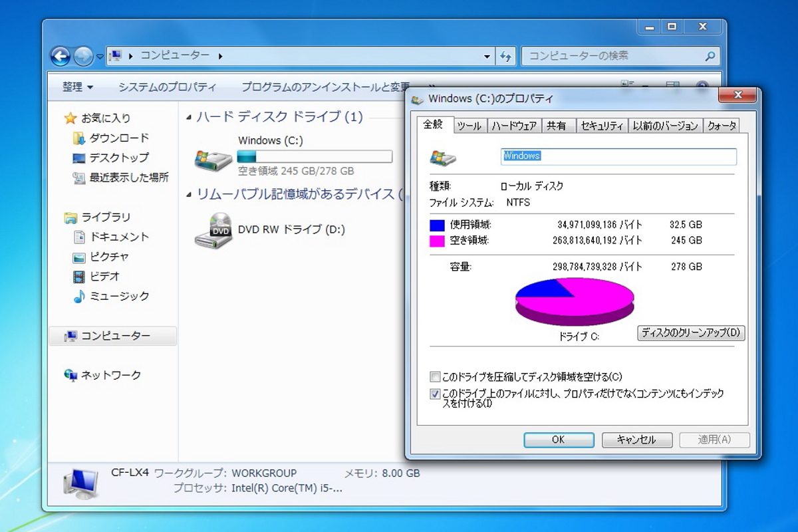Click the 263,813,640,192 バイト free space value

(x=597, y=241)
